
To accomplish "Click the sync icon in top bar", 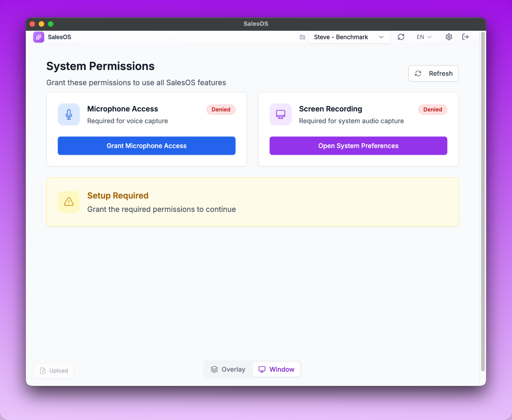I will 401,37.
